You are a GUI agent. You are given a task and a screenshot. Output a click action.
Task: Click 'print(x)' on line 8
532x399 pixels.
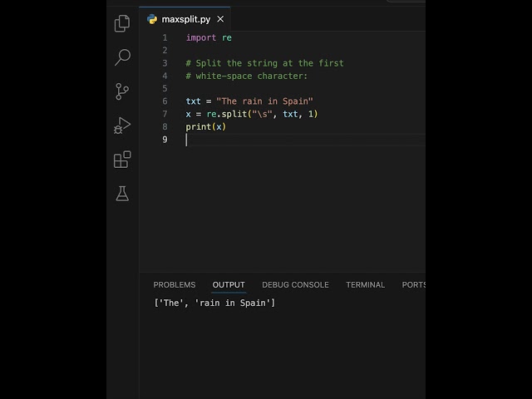(206, 127)
